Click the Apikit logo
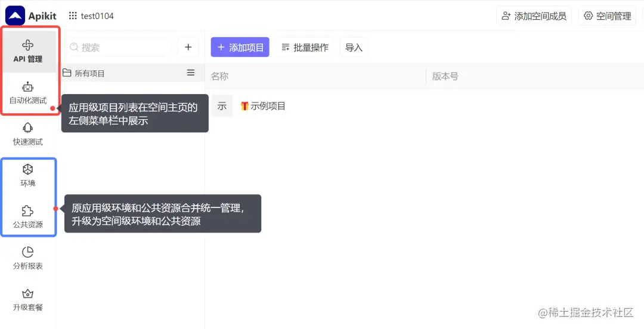The width and height of the screenshot is (644, 329). point(15,16)
